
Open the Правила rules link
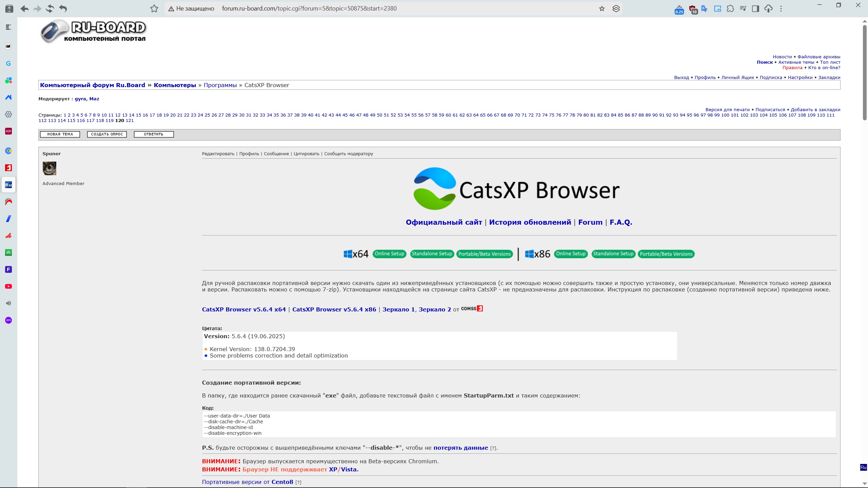[x=792, y=67]
